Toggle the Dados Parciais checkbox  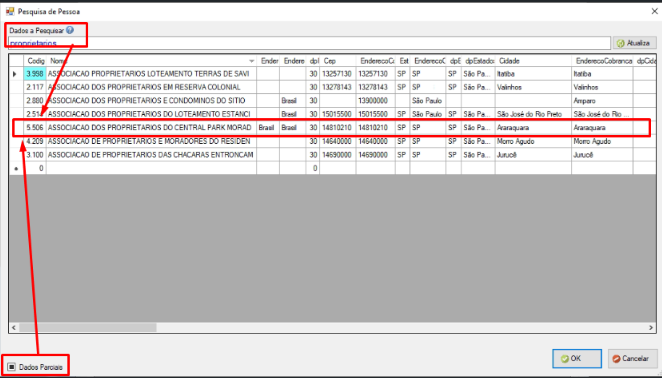12,367
